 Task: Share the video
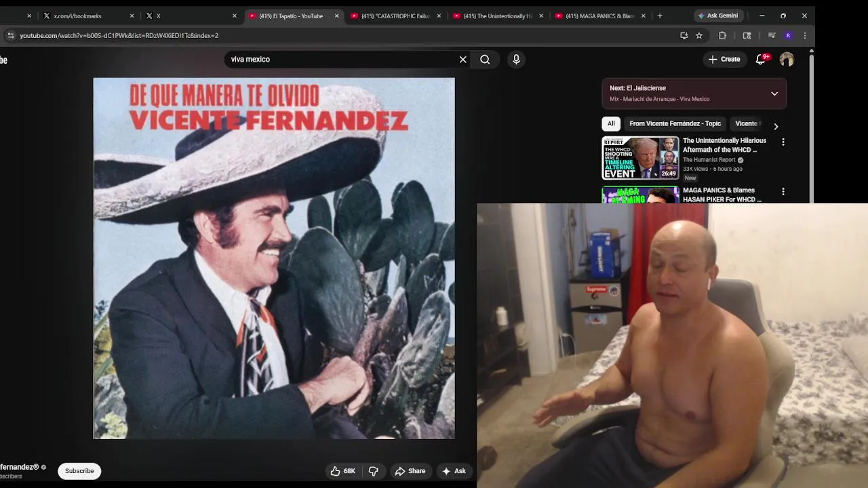(410, 471)
